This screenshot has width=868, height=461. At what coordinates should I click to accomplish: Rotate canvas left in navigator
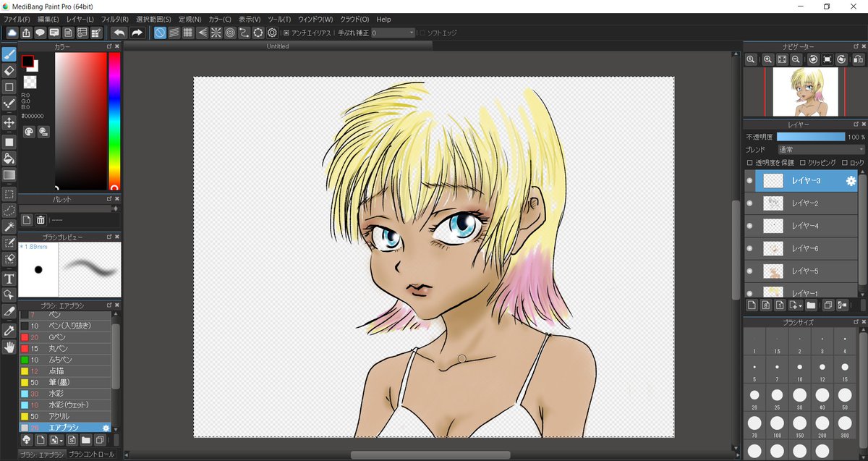click(814, 59)
